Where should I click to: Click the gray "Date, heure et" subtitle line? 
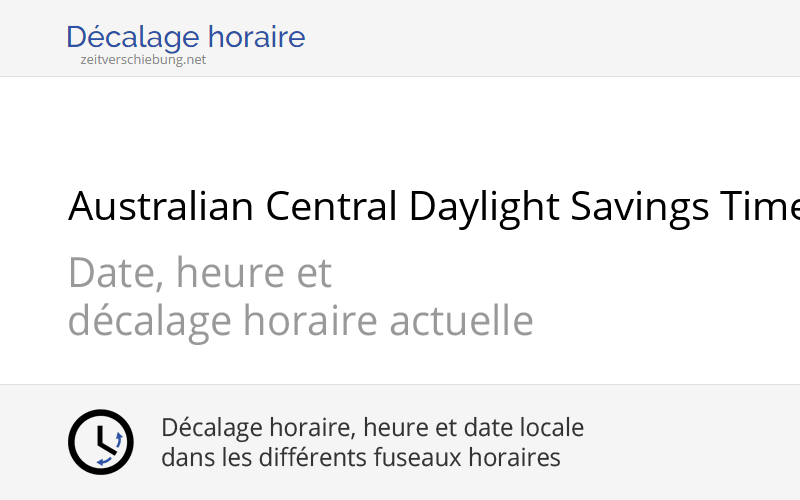tap(200, 272)
